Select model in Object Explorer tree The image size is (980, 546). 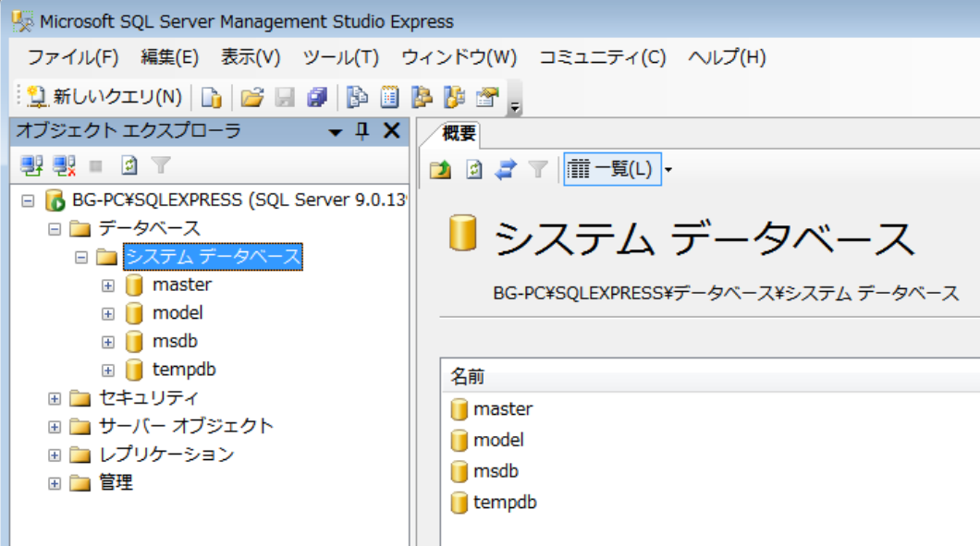coord(178,313)
